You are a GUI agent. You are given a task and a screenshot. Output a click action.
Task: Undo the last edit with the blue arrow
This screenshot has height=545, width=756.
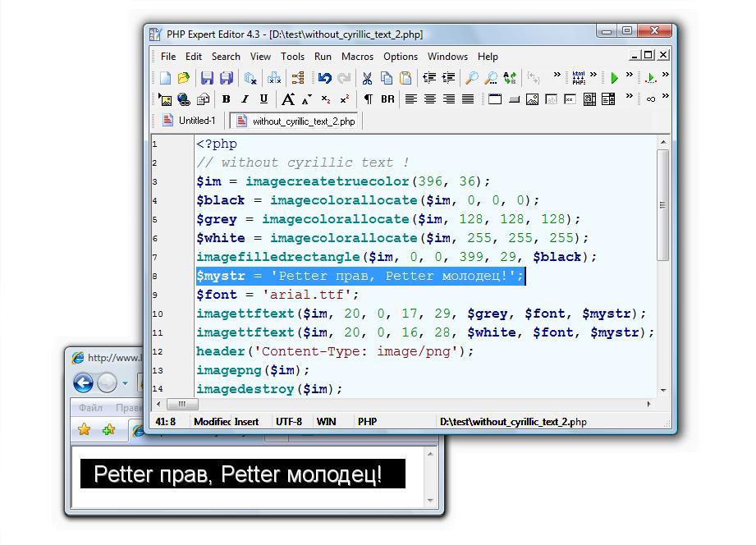coord(325,78)
